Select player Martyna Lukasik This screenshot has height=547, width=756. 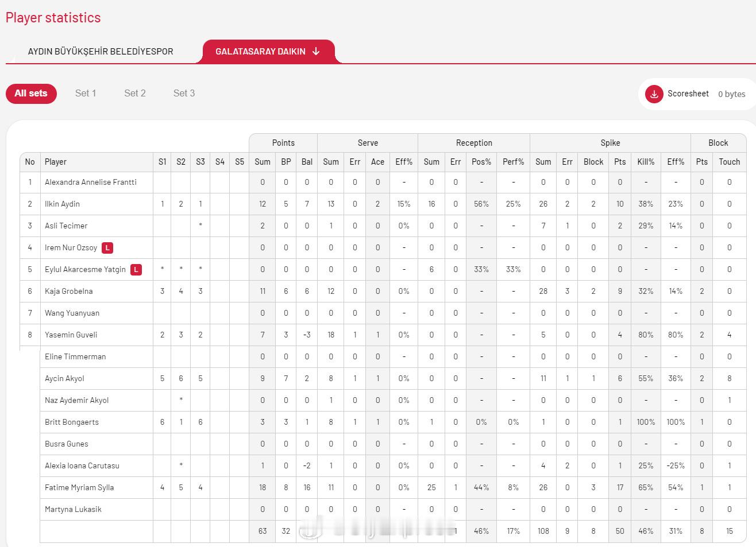tap(73, 509)
